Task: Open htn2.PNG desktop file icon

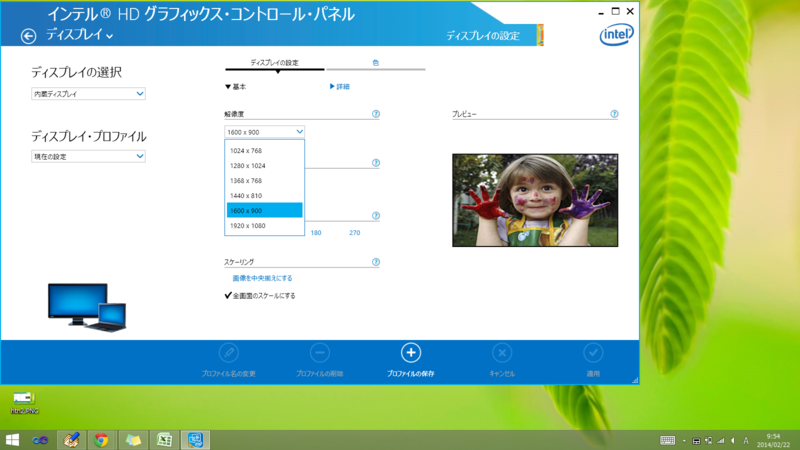Action: [24, 402]
